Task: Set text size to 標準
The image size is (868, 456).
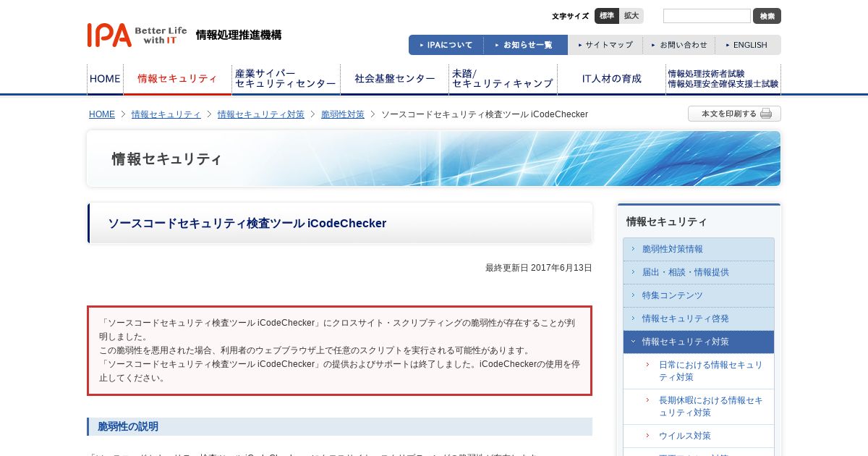Action: (x=607, y=16)
